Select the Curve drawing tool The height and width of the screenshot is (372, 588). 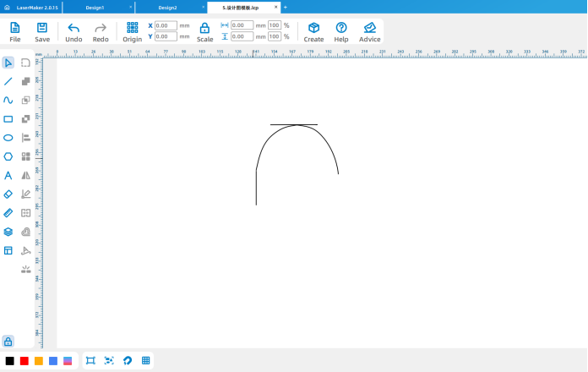pos(8,101)
